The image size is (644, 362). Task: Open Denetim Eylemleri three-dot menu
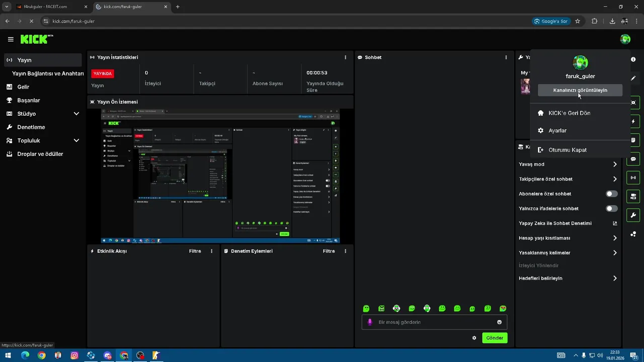tap(345, 251)
